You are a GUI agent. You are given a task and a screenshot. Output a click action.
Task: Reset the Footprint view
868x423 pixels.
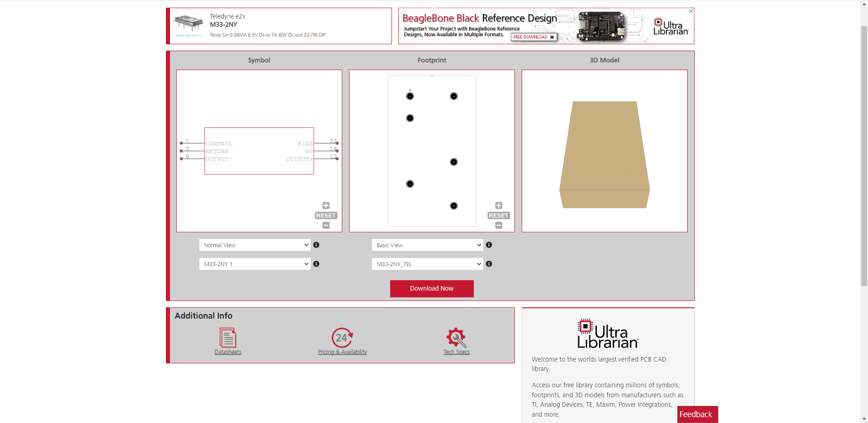[499, 216]
